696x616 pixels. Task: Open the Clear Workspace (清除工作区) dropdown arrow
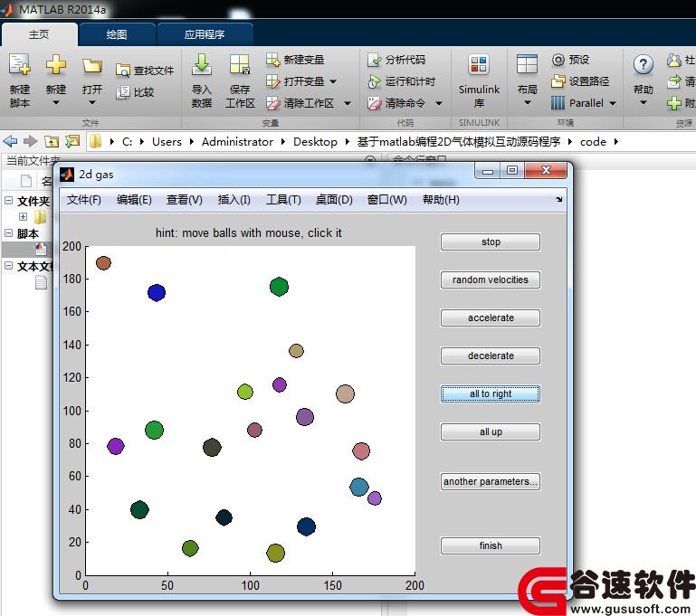click(x=348, y=103)
